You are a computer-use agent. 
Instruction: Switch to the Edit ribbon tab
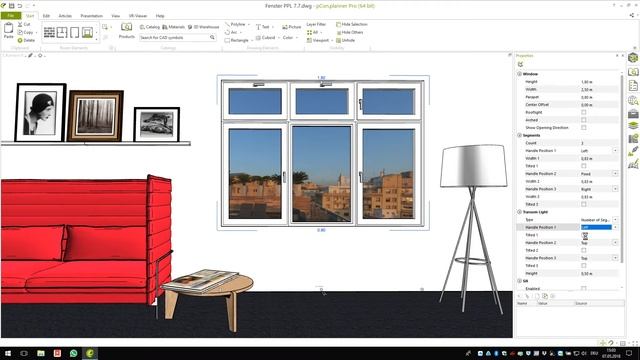coord(46,16)
